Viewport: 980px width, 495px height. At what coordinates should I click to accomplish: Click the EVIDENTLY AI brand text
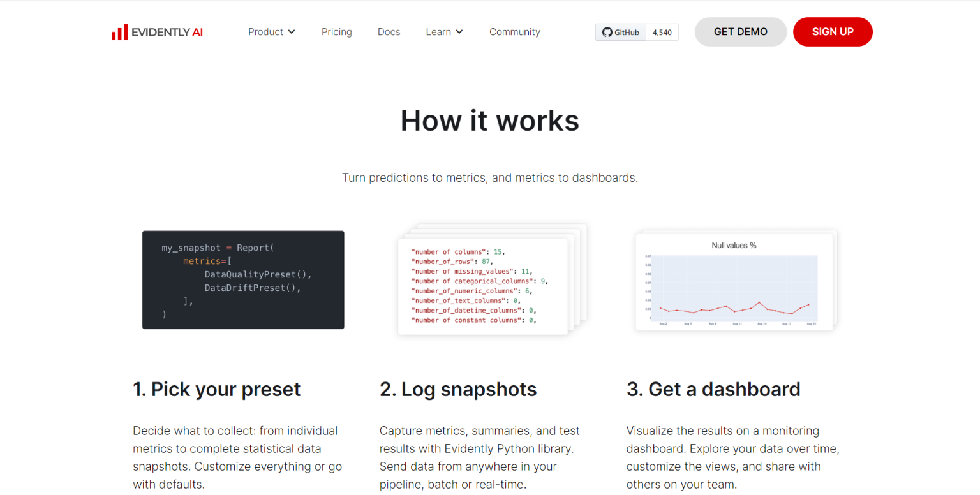(167, 33)
